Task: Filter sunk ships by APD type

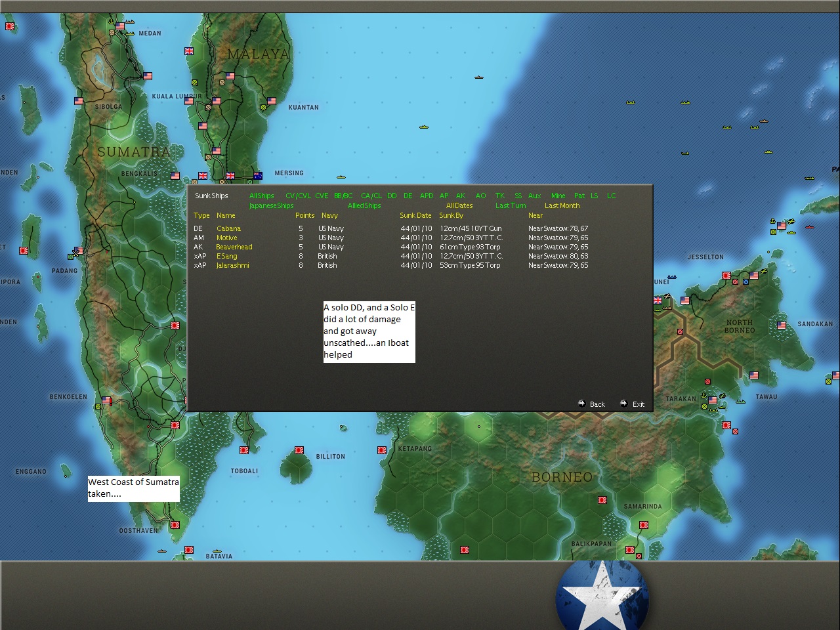Action: [x=427, y=196]
